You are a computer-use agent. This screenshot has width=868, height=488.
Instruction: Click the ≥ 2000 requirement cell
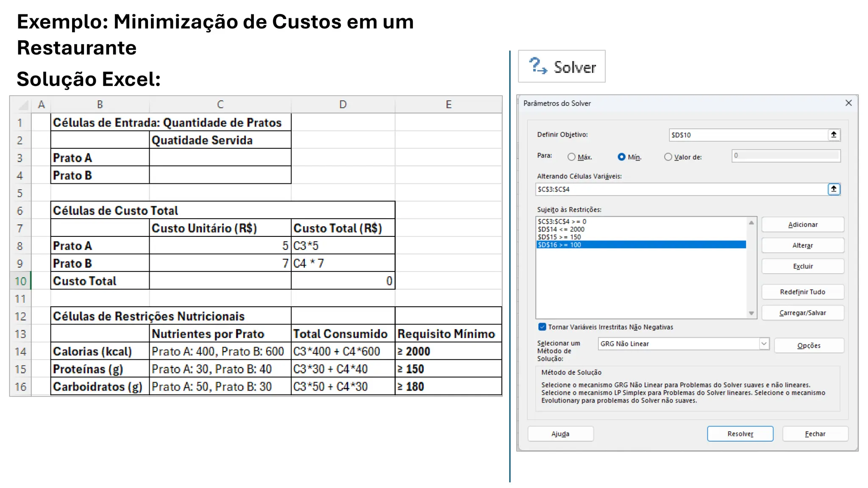(448, 352)
